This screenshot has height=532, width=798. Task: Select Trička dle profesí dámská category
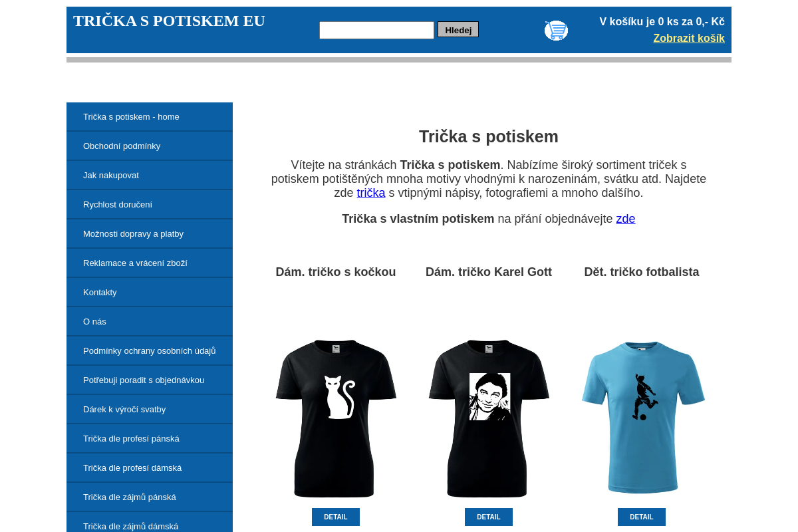click(x=150, y=467)
